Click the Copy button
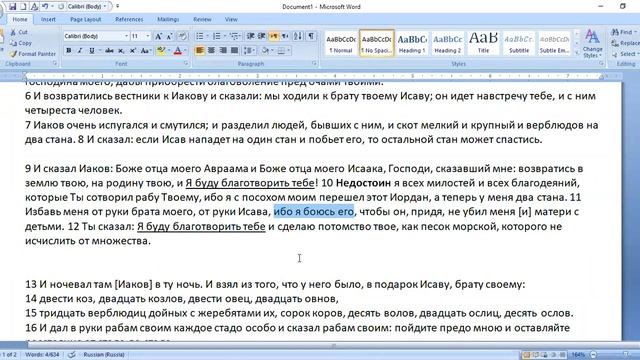 pyautogui.click(x=21, y=43)
